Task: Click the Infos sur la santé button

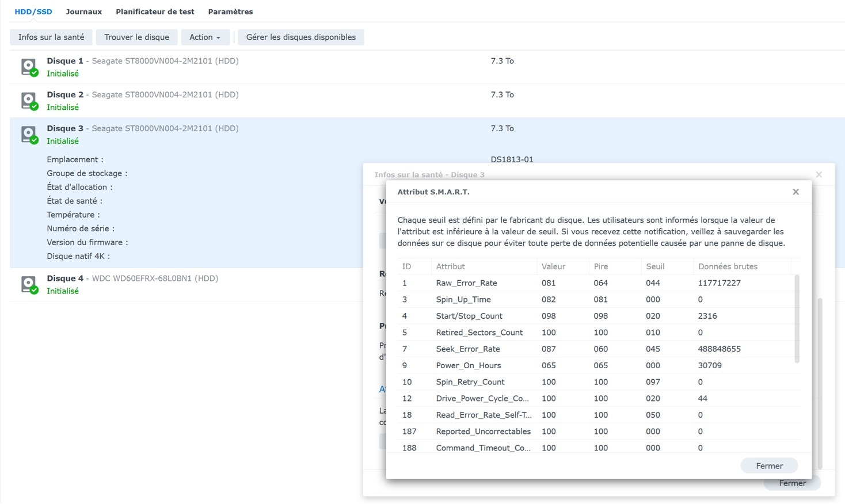Action: click(51, 37)
